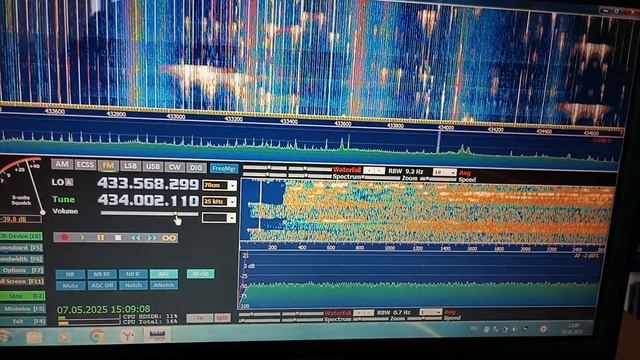Image resolution: width=640 pixels, height=360 pixels.
Task: Toggle the Mute button
Action: [x=70, y=285]
